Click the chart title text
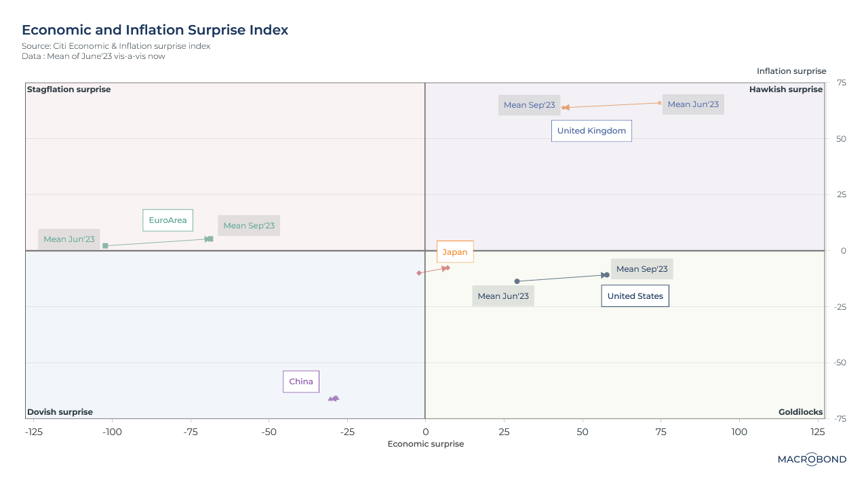The width and height of the screenshot is (868, 488). [x=155, y=30]
